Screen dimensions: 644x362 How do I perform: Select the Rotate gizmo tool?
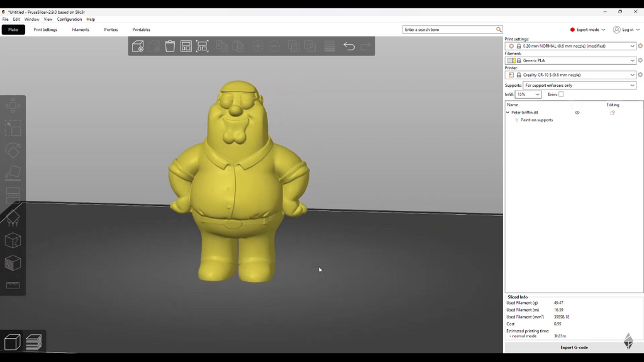(13, 150)
